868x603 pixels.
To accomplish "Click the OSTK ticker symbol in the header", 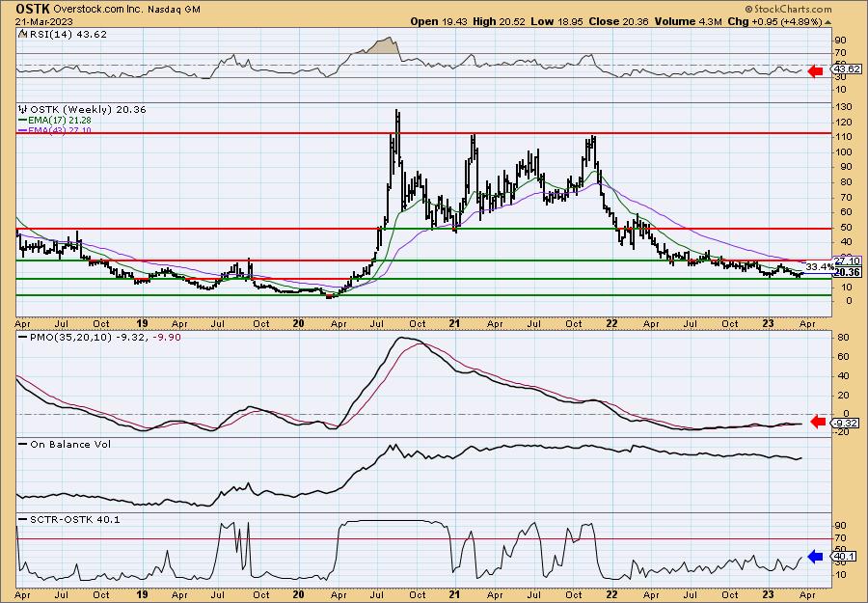I will (x=32, y=10).
